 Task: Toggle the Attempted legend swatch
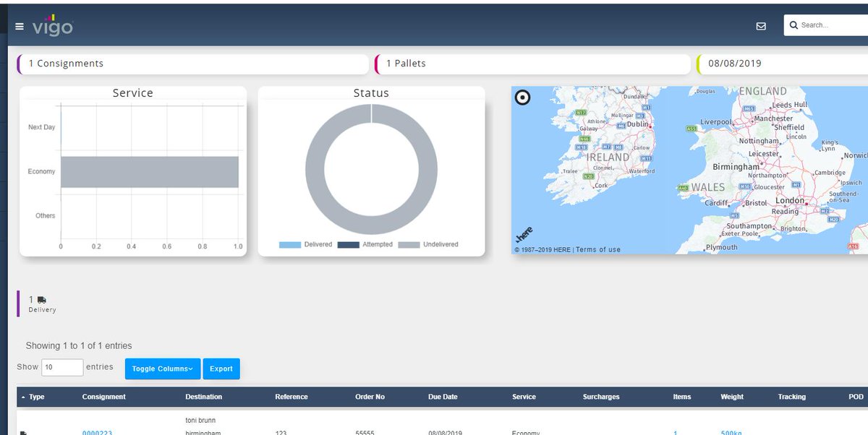349,244
